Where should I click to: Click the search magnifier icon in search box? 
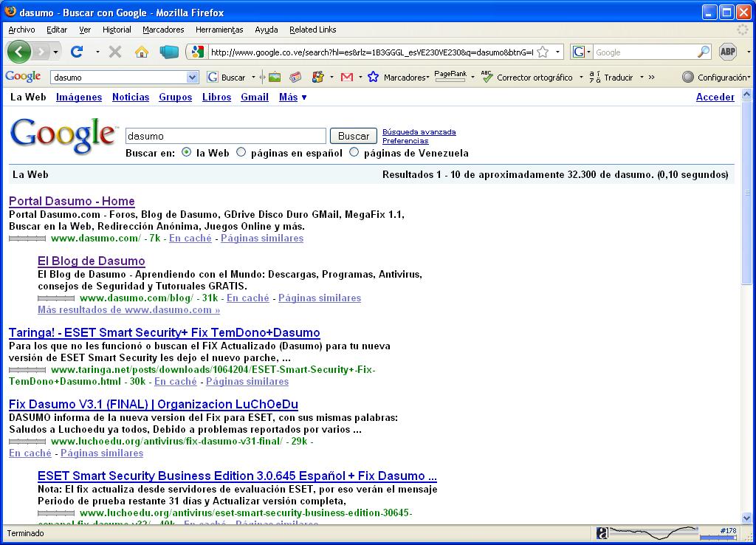[x=703, y=52]
